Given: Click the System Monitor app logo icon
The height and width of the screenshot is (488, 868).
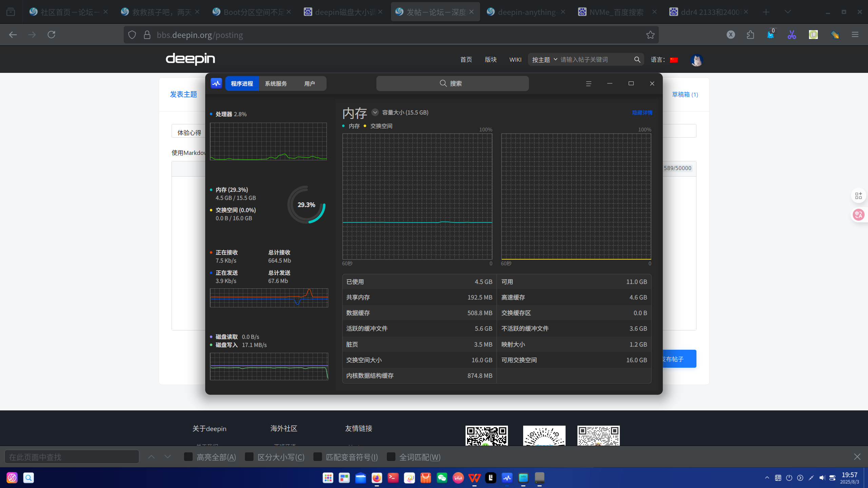Looking at the screenshot, I should [216, 83].
